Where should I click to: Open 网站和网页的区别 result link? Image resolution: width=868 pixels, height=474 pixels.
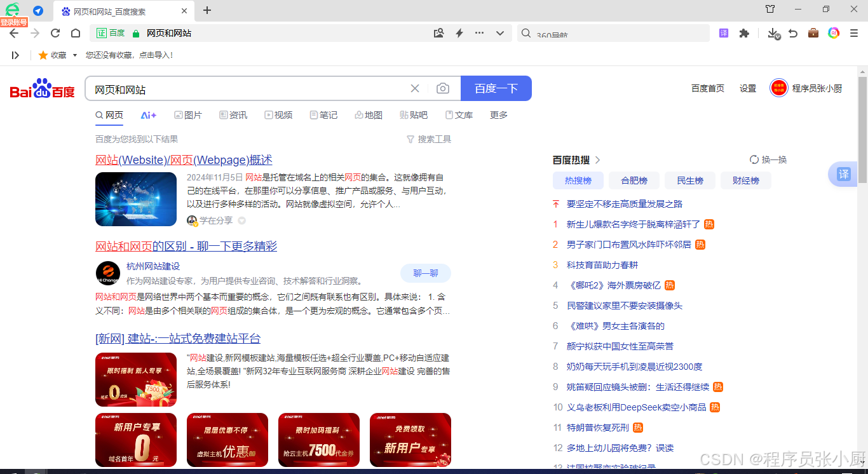pos(186,247)
